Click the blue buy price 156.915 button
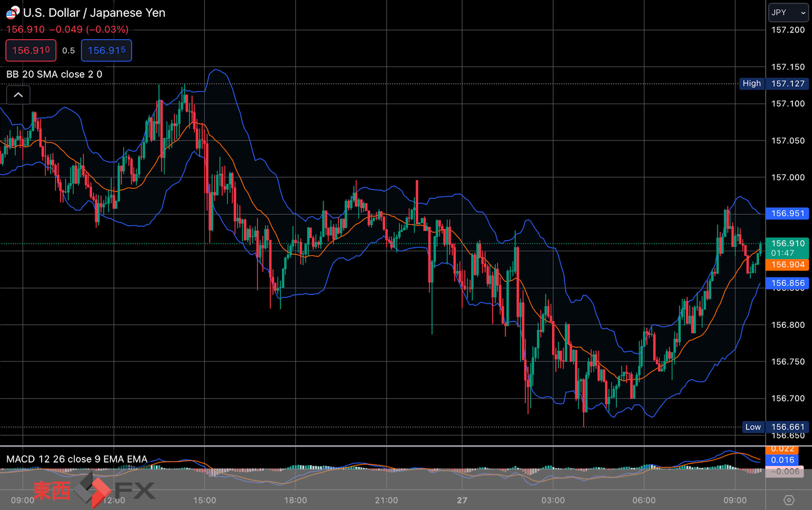Viewport: 812px width, 510px height. pyautogui.click(x=106, y=50)
